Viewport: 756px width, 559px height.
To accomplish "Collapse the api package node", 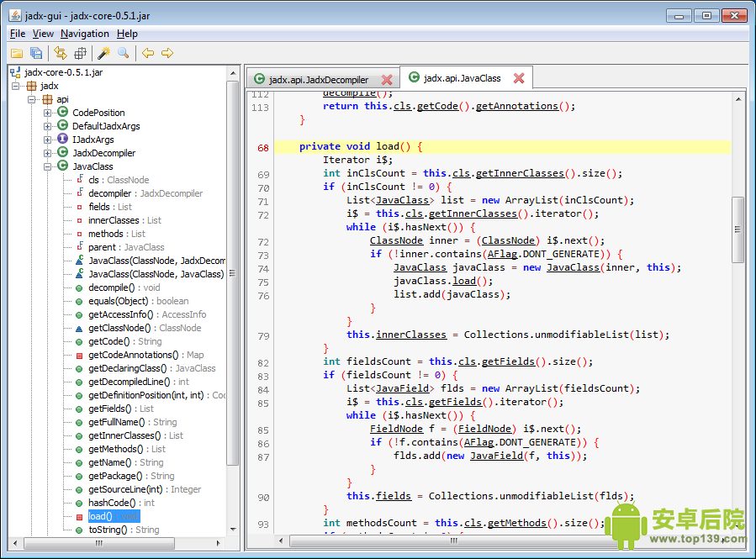I will click(33, 99).
